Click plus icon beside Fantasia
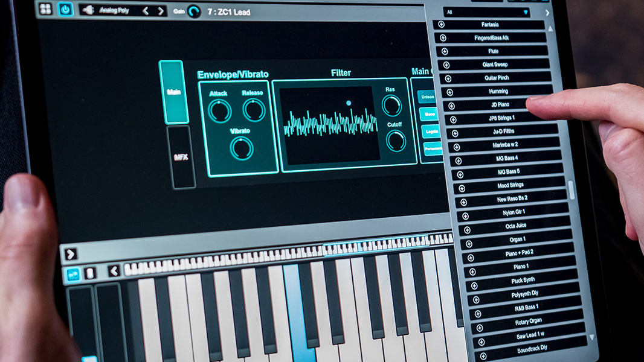Viewport: 644px width, 362px height. [x=441, y=24]
